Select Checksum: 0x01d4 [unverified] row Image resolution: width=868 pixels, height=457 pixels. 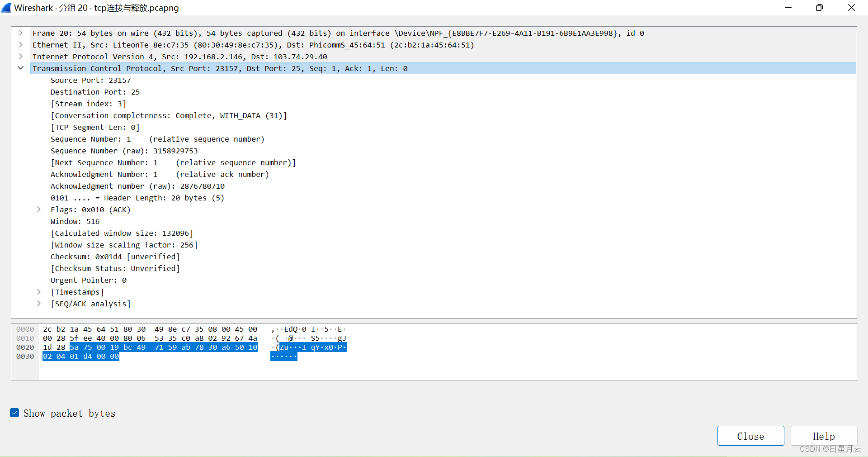pos(115,257)
